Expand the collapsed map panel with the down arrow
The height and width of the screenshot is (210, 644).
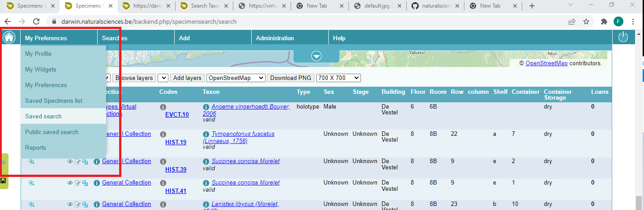pos(317,56)
